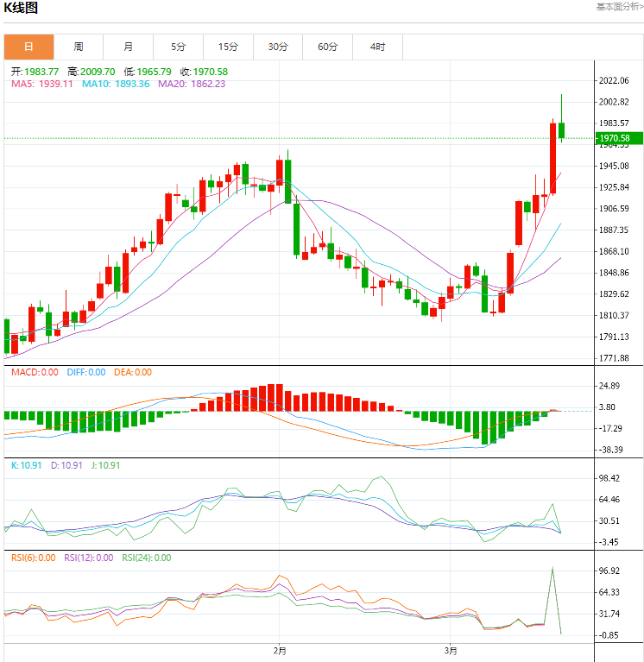Open the 基本面分析 link
644x662 pixels.
click(620, 7)
